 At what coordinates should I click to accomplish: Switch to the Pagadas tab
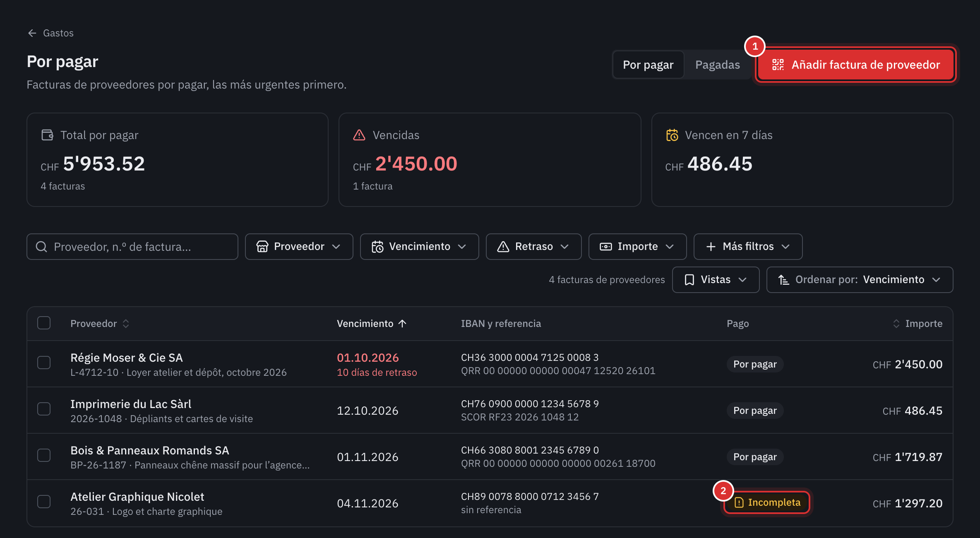(717, 65)
